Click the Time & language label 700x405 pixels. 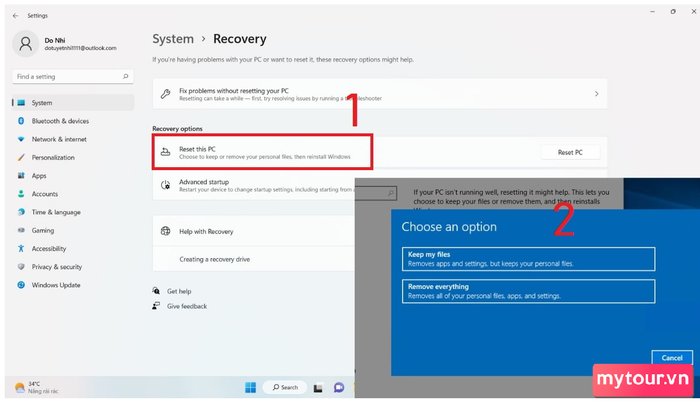[x=56, y=212]
